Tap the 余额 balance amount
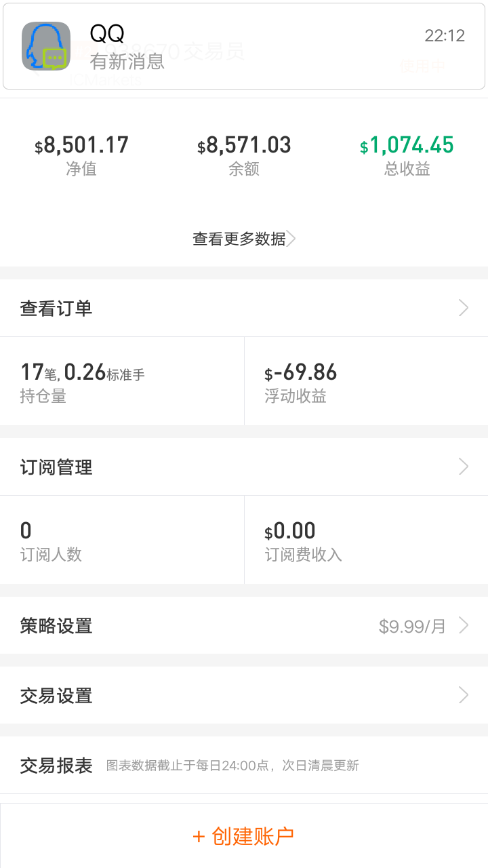Screen dimensions: 488x868 click(244, 146)
